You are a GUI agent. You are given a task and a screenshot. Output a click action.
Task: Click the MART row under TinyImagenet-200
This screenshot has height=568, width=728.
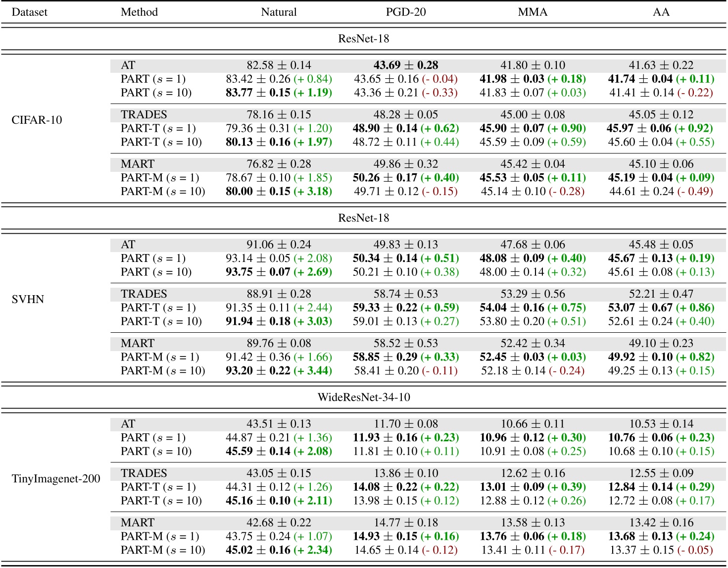point(134,522)
